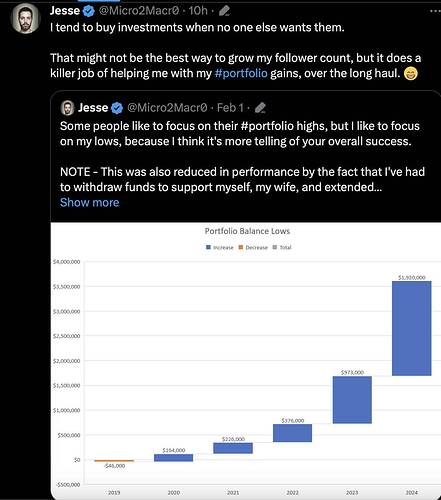
Task: Click the edited pencil icon after 10h
Action: (224, 11)
